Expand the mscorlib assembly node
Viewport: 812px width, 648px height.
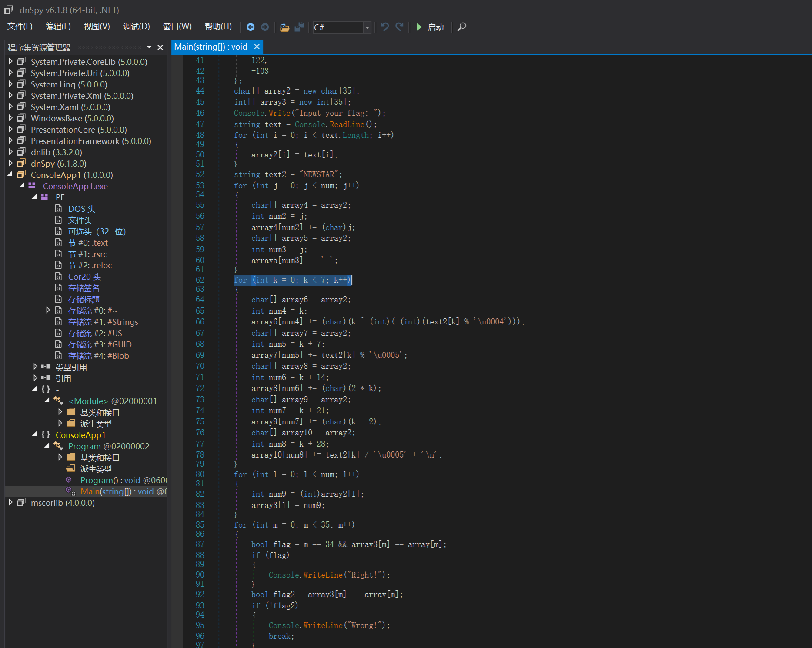pos(10,503)
